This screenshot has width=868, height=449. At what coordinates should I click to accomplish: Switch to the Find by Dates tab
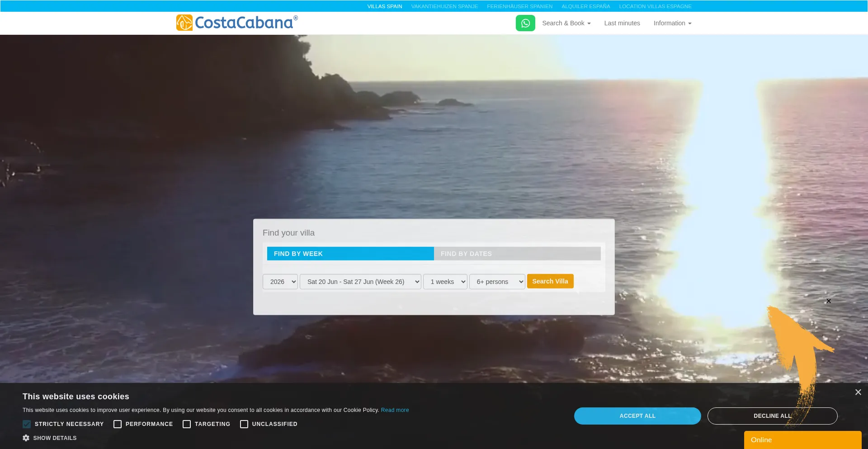[x=517, y=254]
